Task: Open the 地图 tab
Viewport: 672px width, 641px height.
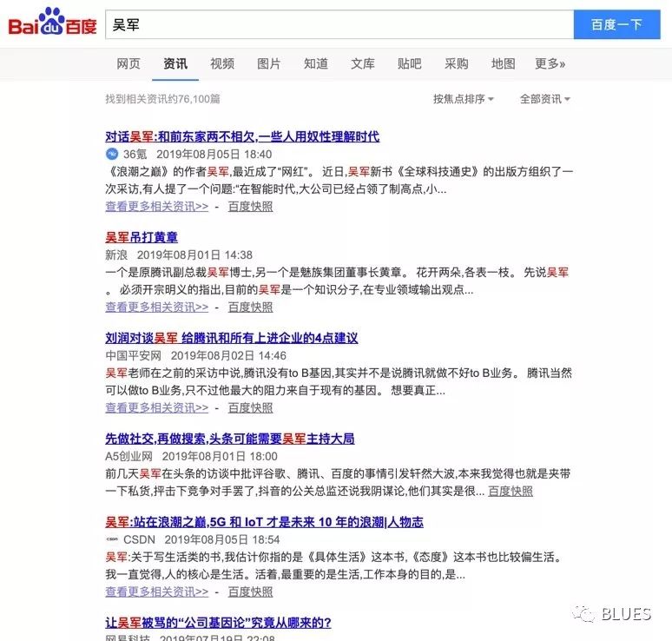Action: pos(504,64)
